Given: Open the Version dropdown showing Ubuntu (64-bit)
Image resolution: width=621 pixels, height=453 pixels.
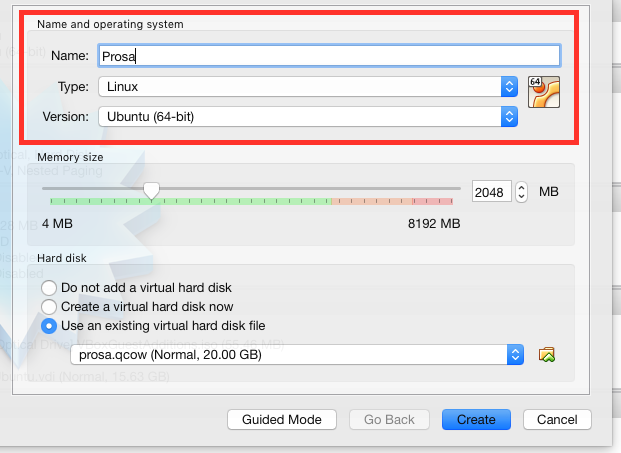Looking at the screenshot, I should (x=308, y=116).
